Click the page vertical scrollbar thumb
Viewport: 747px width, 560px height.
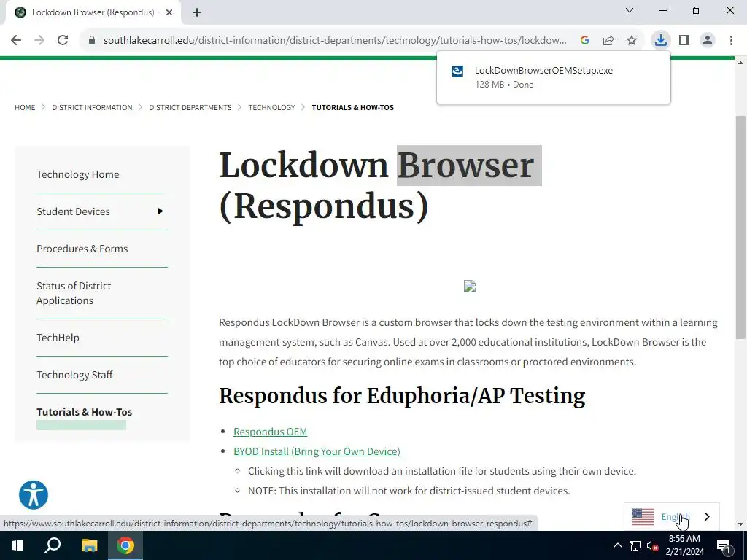740,227
